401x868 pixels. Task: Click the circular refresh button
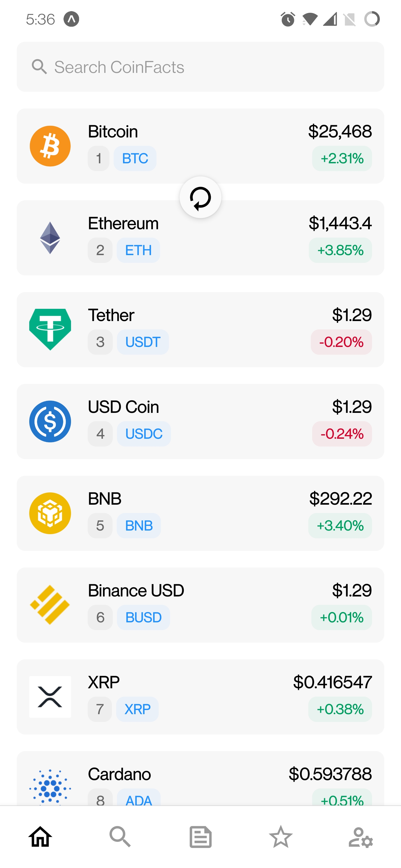pyautogui.click(x=200, y=198)
